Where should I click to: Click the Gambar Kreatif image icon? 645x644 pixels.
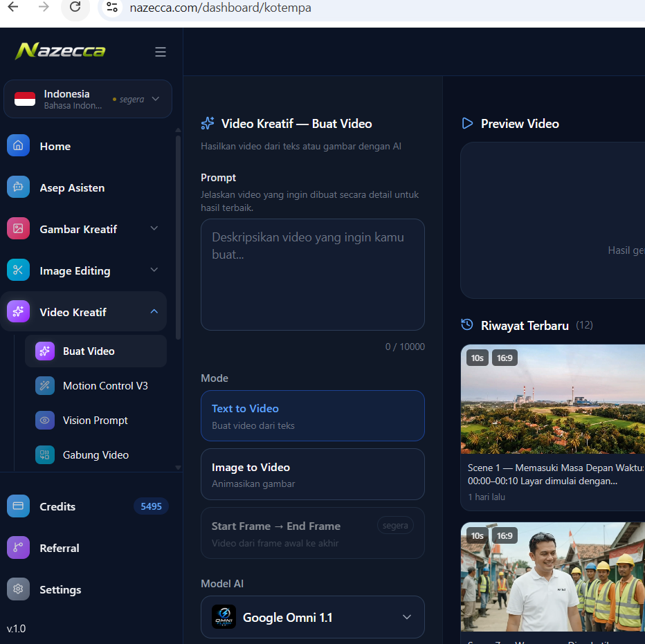pos(18,229)
